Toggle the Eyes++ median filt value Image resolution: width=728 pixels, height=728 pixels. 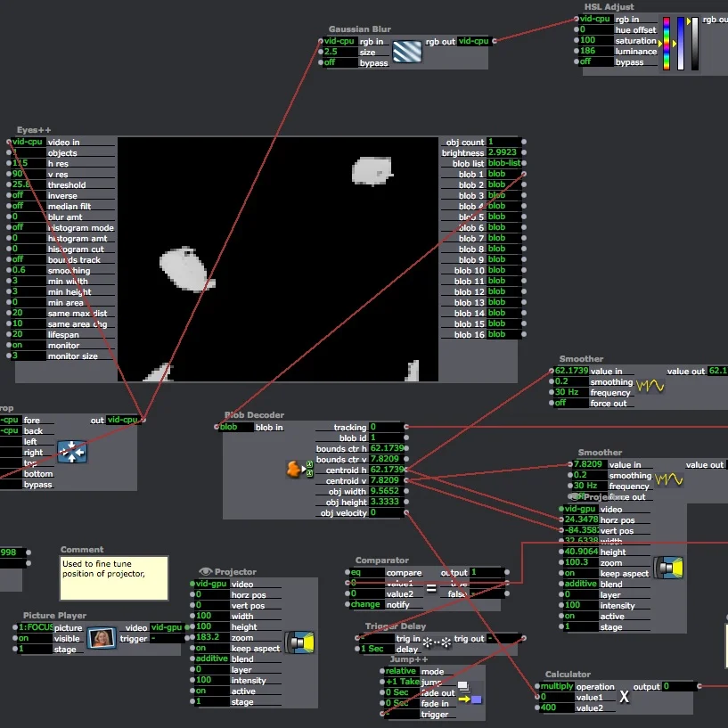coord(29,206)
